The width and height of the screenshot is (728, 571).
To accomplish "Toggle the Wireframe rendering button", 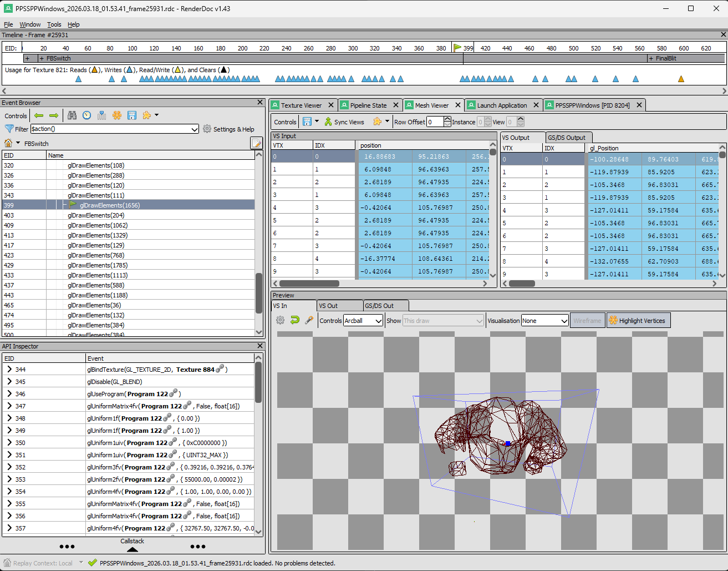I will pos(587,321).
